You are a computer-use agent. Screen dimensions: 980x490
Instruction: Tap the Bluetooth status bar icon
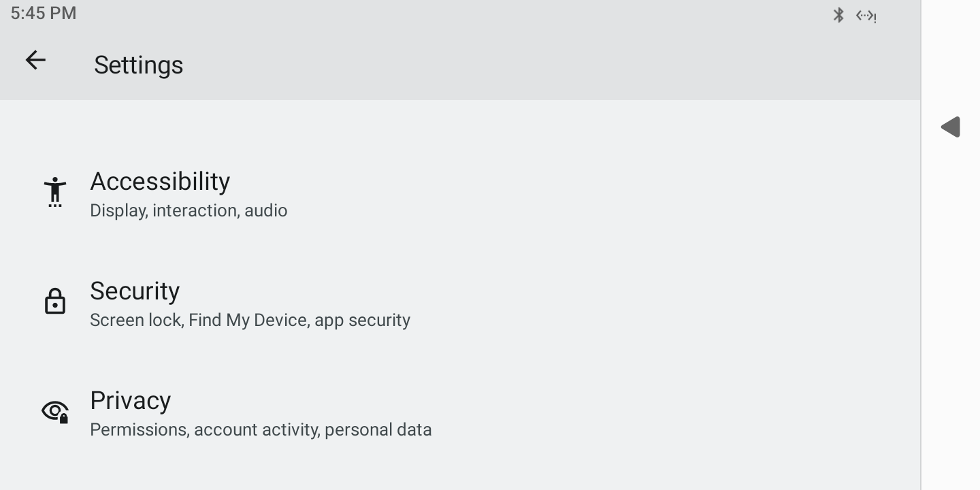click(x=838, y=15)
